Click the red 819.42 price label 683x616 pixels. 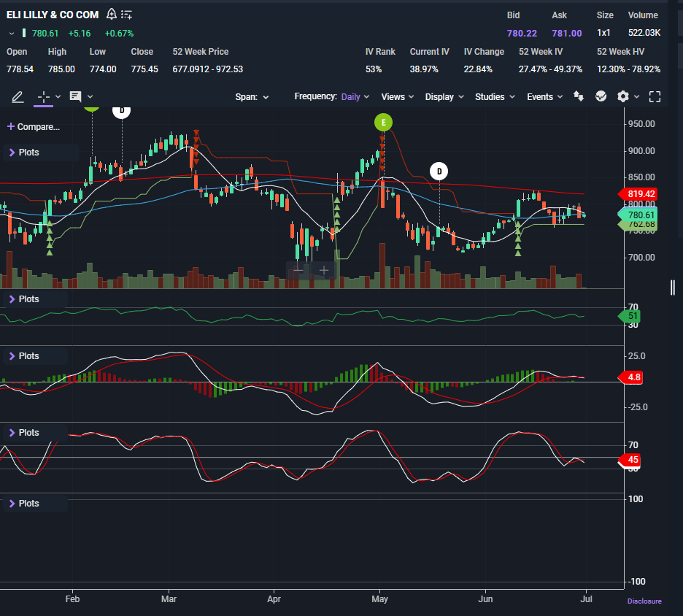click(638, 194)
